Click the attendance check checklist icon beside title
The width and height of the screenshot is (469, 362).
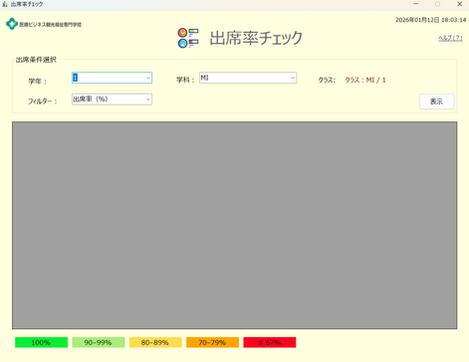pyautogui.click(x=188, y=38)
